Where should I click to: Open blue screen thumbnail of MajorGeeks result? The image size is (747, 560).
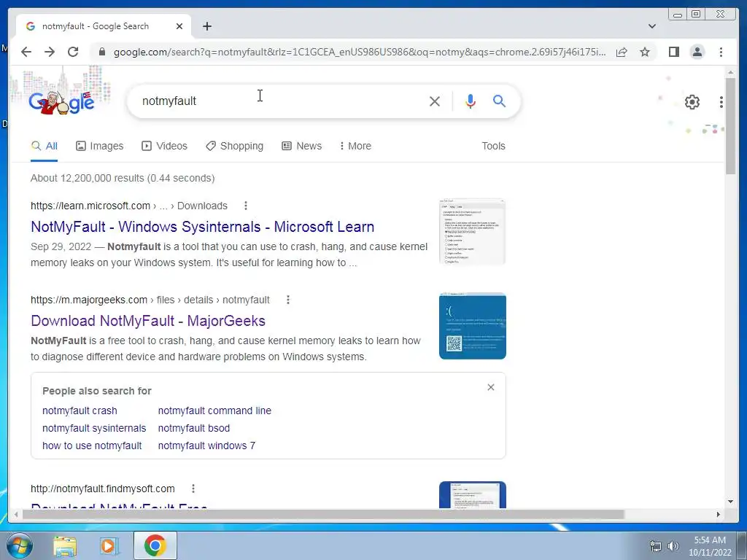472,326
